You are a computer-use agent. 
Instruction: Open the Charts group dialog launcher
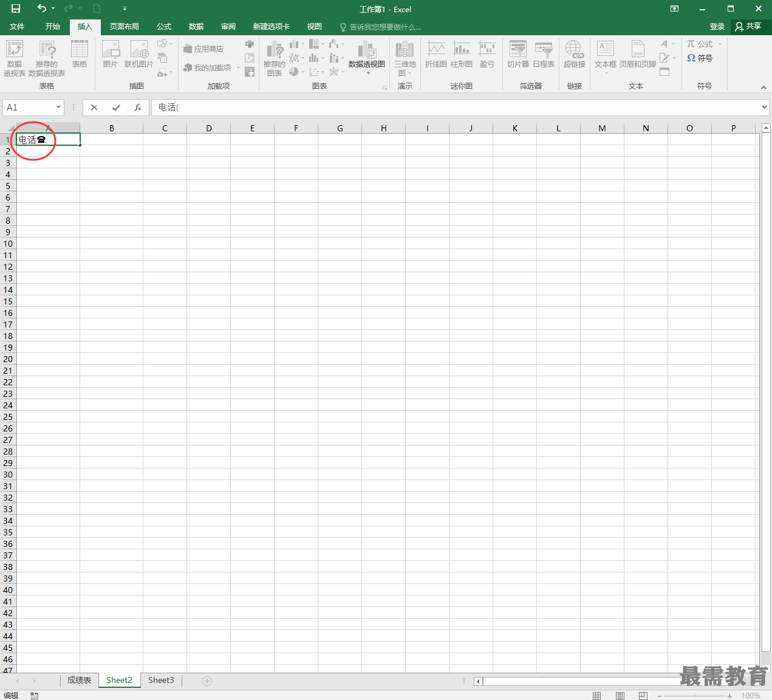click(384, 87)
